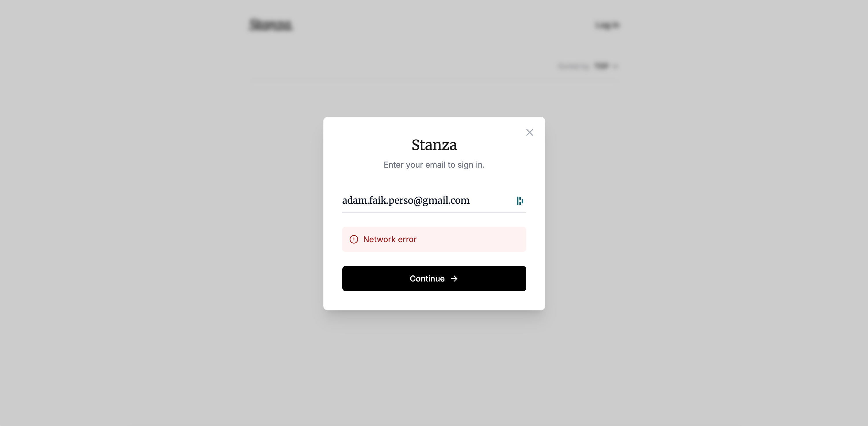Submit the email with Continue button
Viewport: 868px width, 426px height.
434,279
